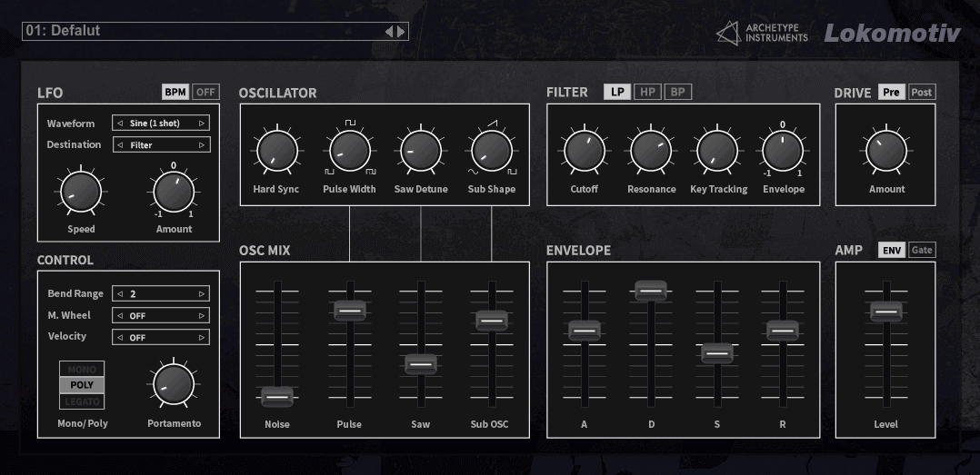The height and width of the screenshot is (475, 980).
Task: Click the Amp Level fader
Action: tap(886, 311)
